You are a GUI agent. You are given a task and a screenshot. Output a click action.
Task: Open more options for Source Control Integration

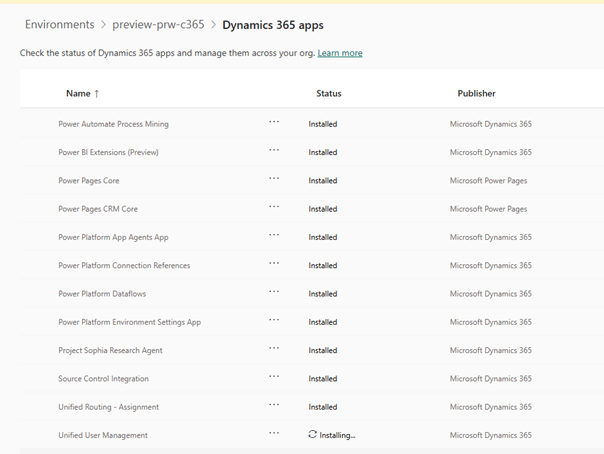pyautogui.click(x=274, y=376)
